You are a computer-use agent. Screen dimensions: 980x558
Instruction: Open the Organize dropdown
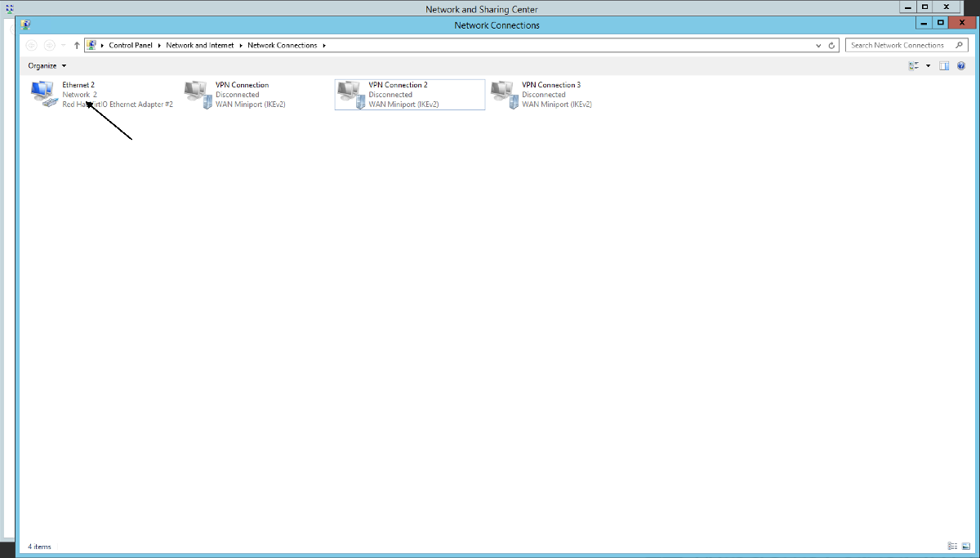(46, 65)
